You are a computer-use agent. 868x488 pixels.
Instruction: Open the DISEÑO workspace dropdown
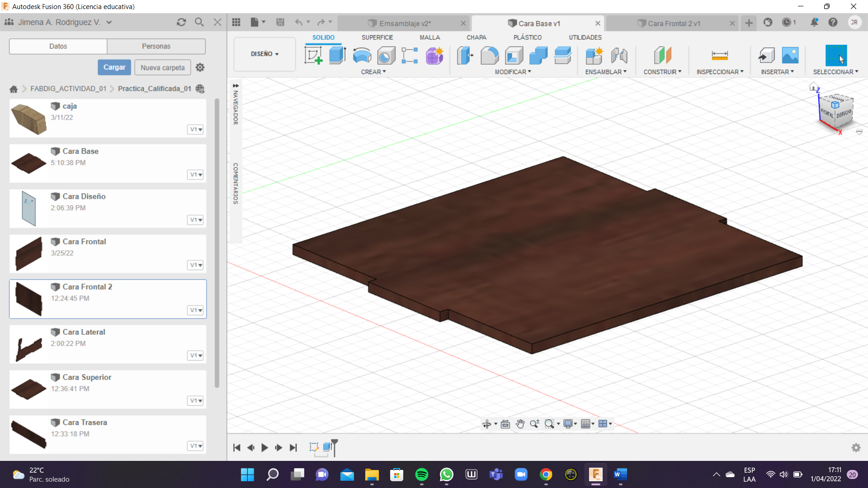[x=264, y=54]
